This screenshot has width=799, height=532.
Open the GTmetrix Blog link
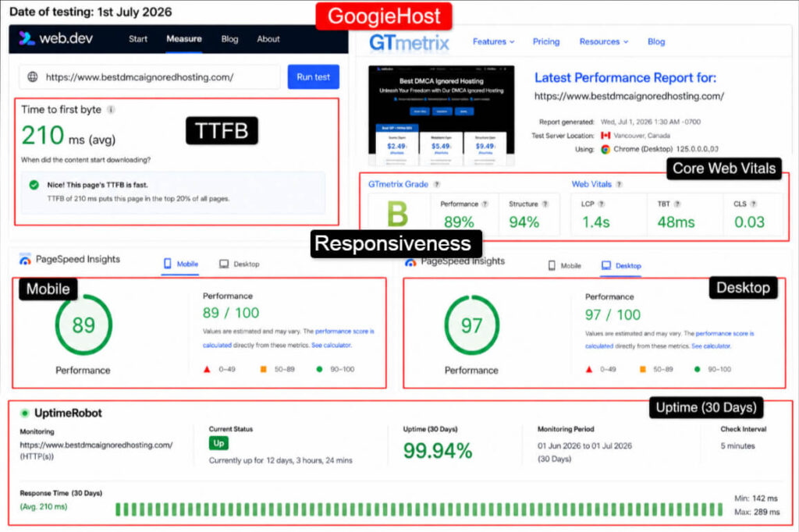[x=656, y=42]
